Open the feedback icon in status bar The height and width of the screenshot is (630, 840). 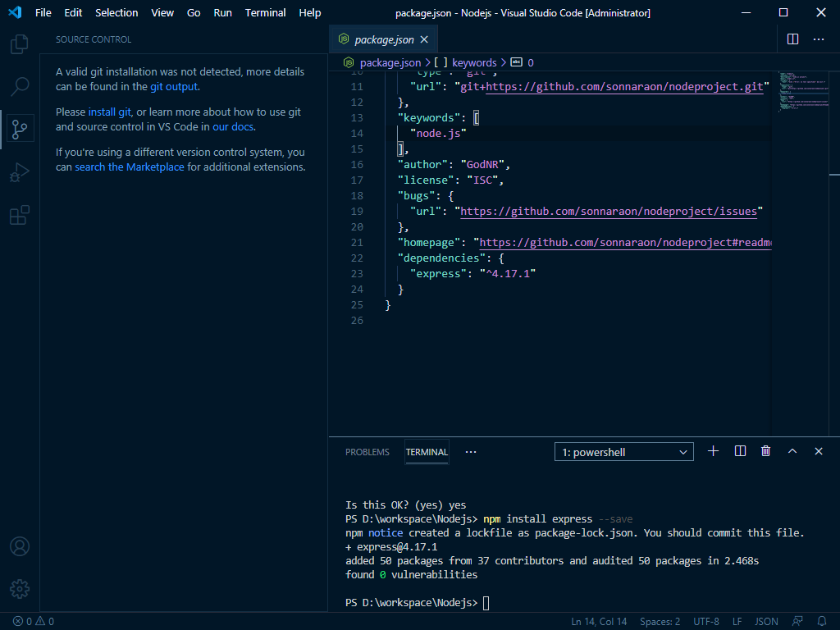coord(797,622)
